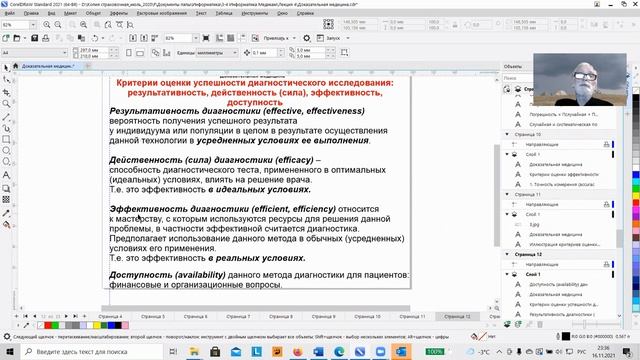Select the Rectangle tool
Viewport: 640px width, 360px height.
pos(6,140)
